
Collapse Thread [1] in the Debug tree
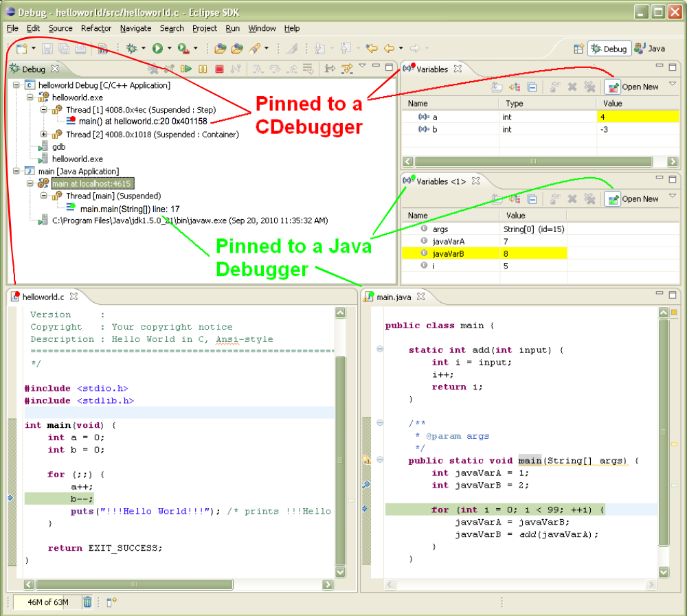[x=44, y=109]
